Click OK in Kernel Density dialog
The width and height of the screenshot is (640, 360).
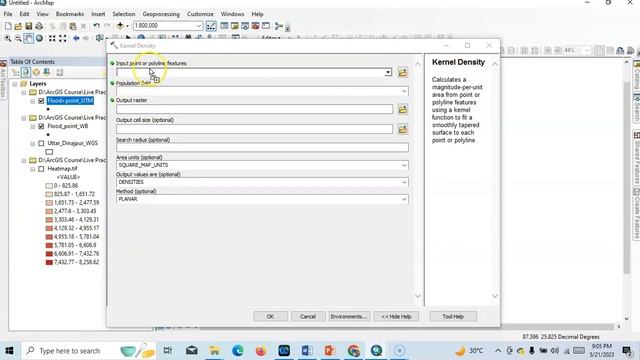(x=270, y=317)
